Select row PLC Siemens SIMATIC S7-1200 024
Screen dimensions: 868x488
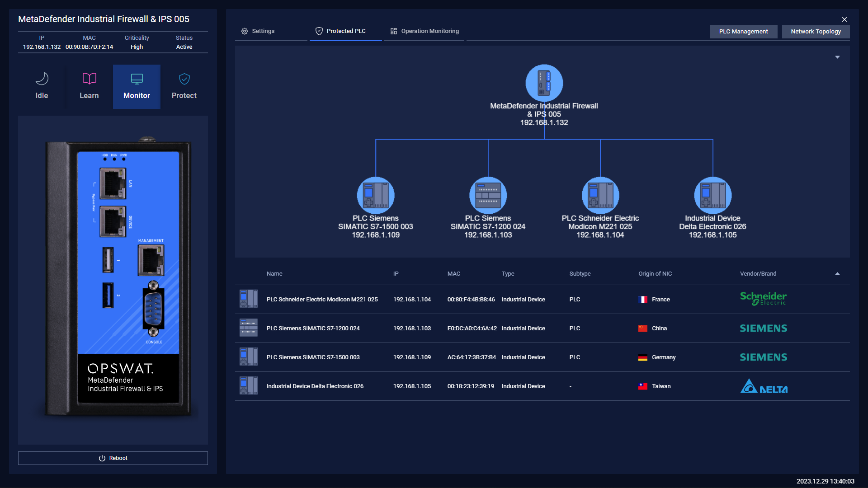tap(542, 328)
